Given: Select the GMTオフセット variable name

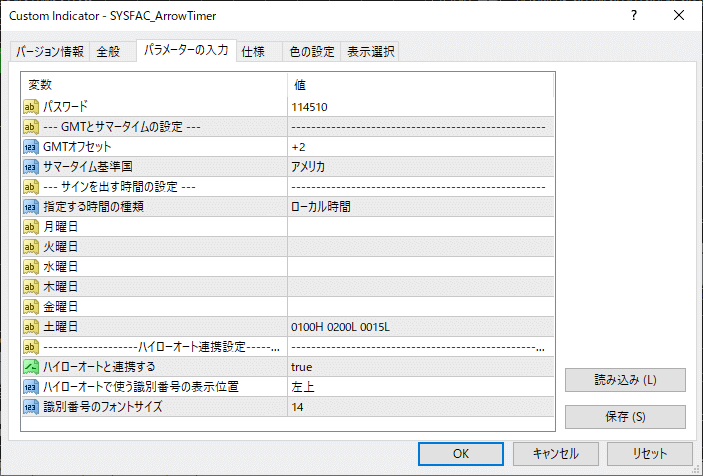Looking at the screenshot, I should pos(77,147).
